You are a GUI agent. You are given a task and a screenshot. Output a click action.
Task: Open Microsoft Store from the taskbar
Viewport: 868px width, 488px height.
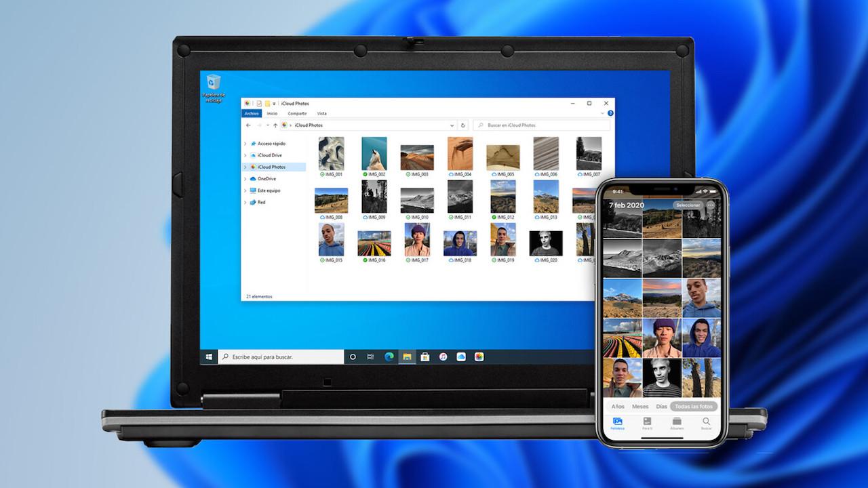pyautogui.click(x=425, y=357)
